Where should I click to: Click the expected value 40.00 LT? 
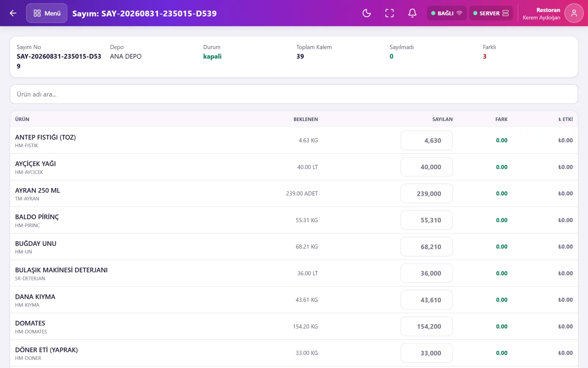307,167
